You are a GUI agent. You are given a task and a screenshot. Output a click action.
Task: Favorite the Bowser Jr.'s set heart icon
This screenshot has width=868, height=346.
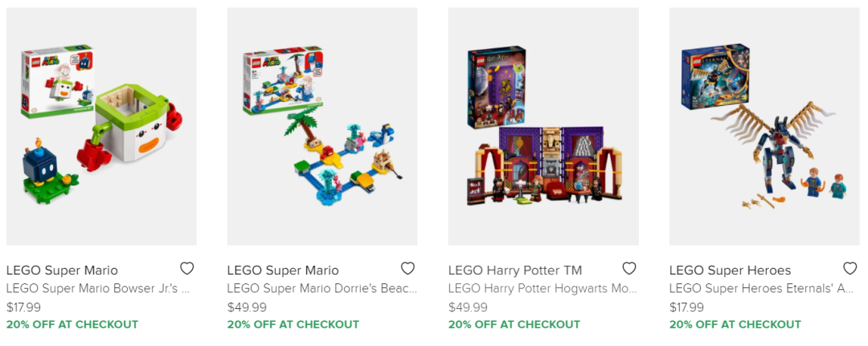[187, 269]
